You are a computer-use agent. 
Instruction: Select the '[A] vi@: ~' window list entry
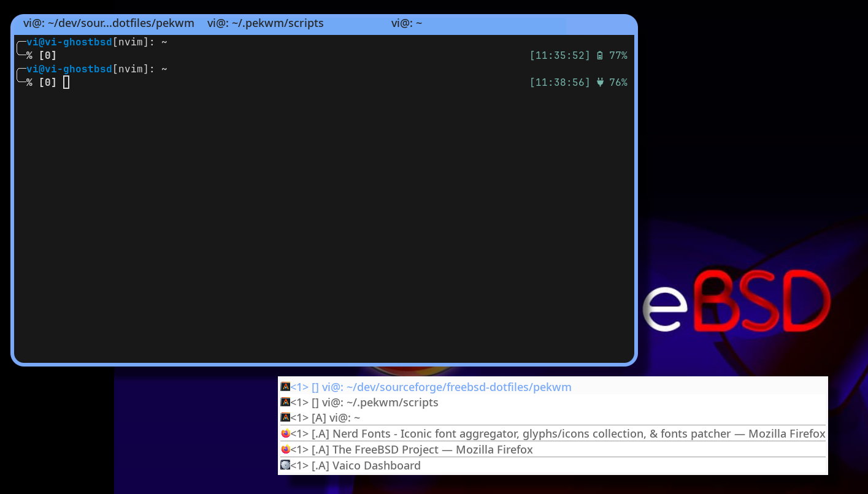pos(336,418)
